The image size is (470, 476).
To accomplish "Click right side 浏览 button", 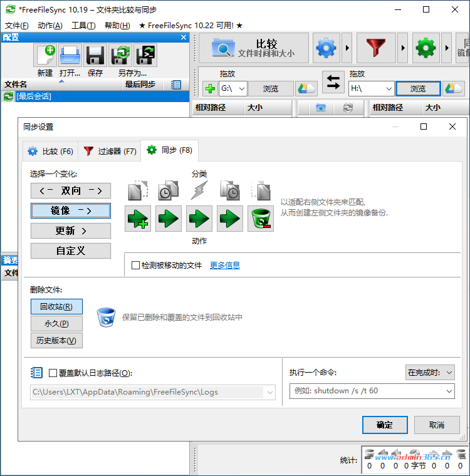I will 419,89.
